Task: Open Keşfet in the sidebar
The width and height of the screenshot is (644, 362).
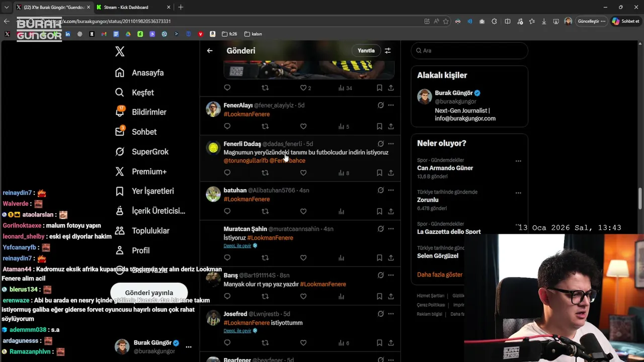Action: click(134, 93)
